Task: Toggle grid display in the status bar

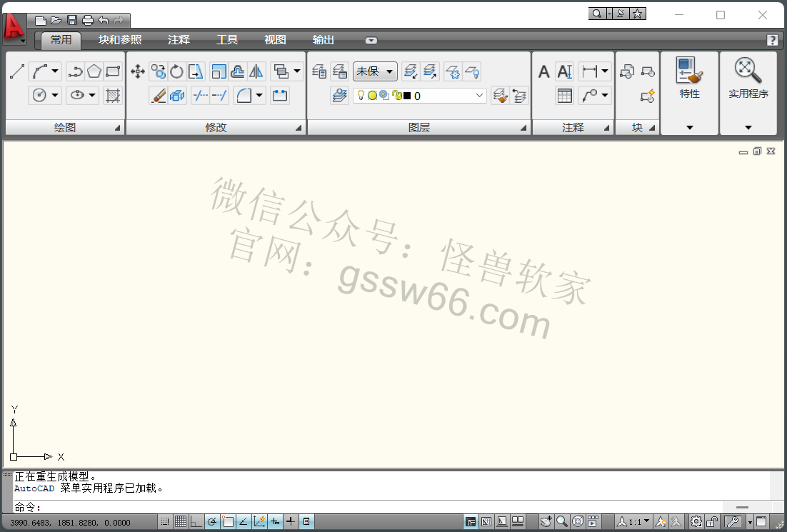Action: pyautogui.click(x=181, y=522)
